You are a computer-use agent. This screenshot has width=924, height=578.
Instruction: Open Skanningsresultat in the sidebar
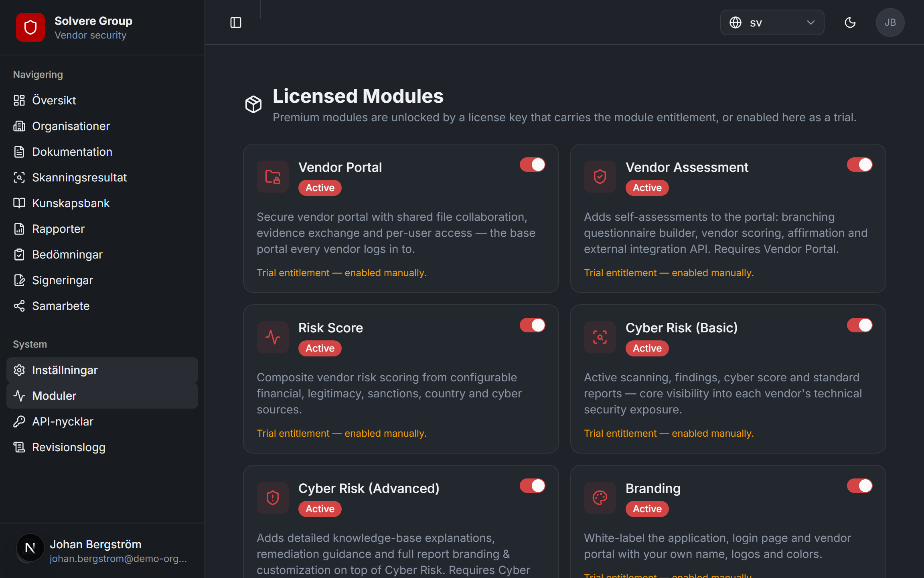(x=102, y=177)
